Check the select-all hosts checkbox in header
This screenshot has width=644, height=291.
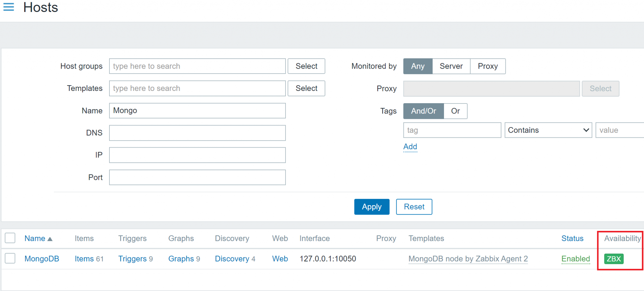pos(10,238)
